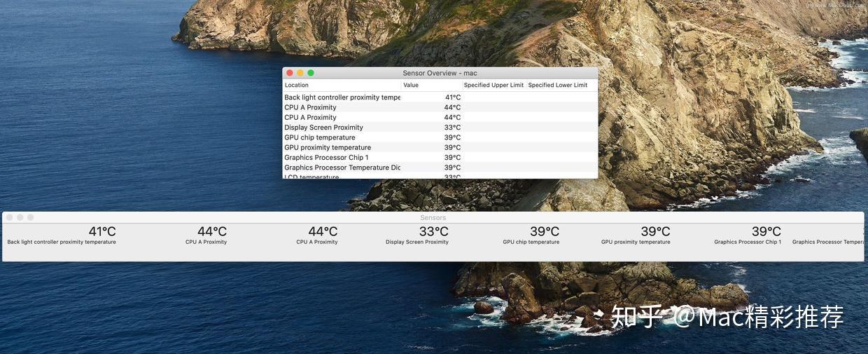The image size is (868, 354).
Task: Close the Sensor Overview window with red button
Action: (290, 73)
